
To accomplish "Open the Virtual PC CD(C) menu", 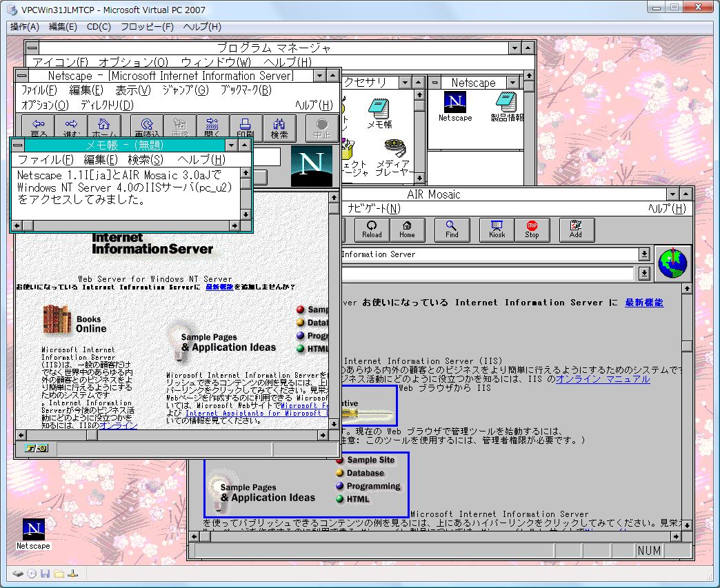I will click(99, 27).
